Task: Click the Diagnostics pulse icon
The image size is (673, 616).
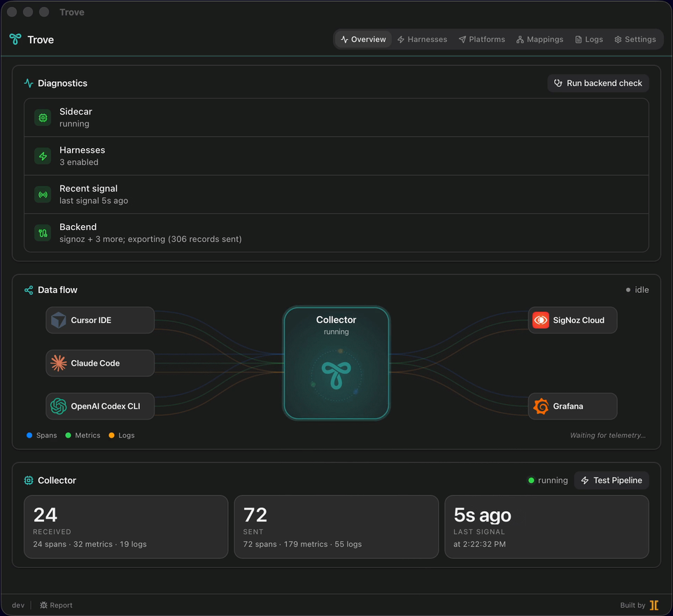Action: pos(29,83)
